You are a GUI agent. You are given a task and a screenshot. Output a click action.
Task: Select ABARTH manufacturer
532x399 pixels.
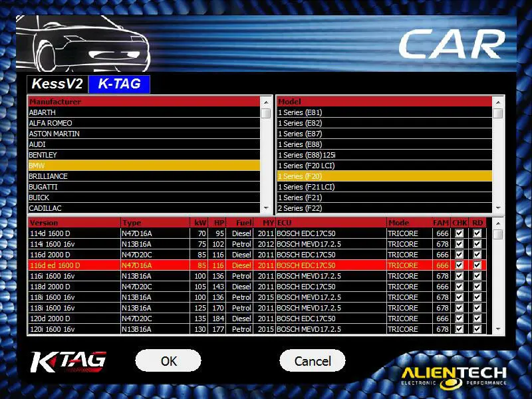144,112
